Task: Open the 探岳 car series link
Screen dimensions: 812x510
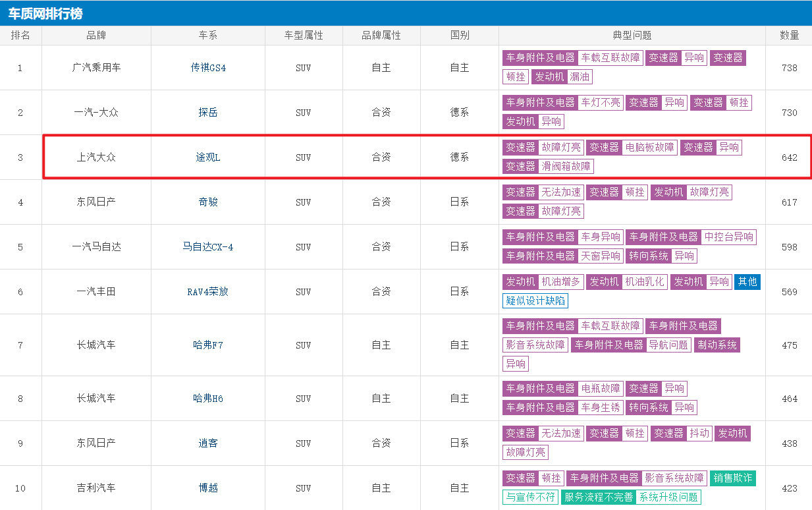Action: (208, 113)
